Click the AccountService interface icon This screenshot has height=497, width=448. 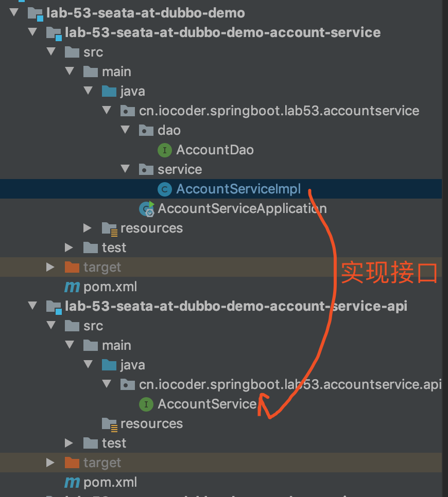point(146,404)
